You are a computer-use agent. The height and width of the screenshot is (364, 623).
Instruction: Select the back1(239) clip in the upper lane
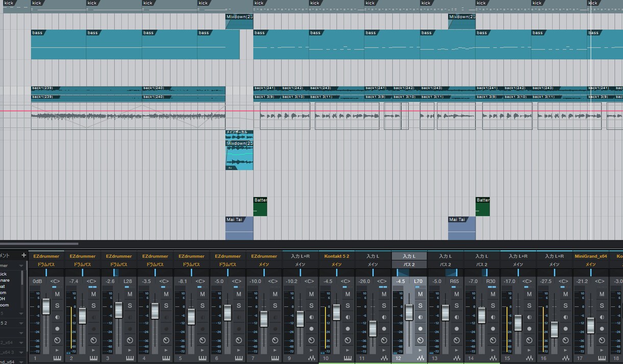click(x=86, y=89)
